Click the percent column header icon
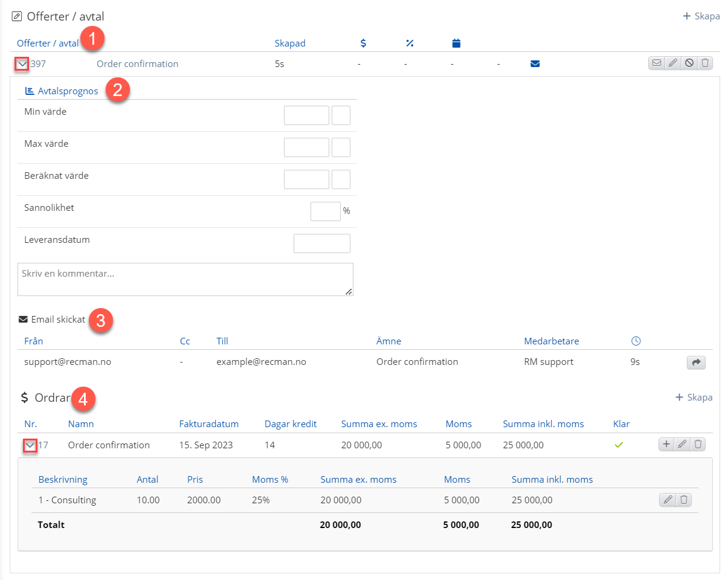 (410, 43)
